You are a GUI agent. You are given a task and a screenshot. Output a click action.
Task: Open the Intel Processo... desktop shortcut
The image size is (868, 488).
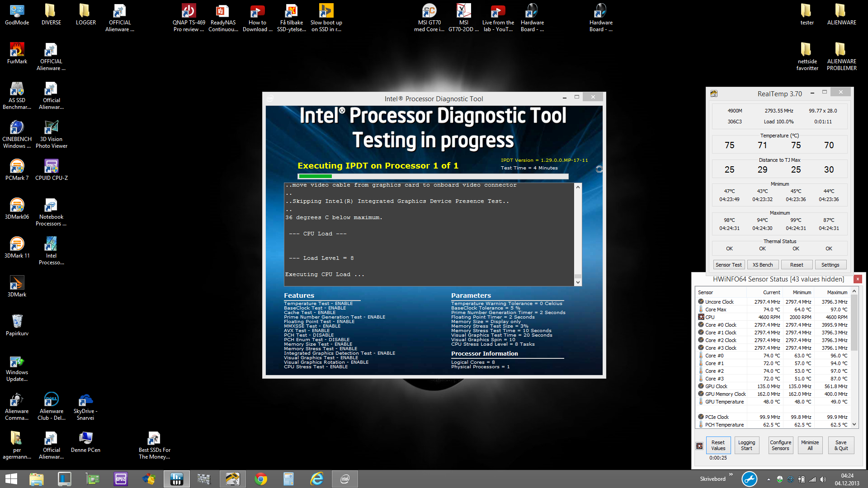pos(51,251)
